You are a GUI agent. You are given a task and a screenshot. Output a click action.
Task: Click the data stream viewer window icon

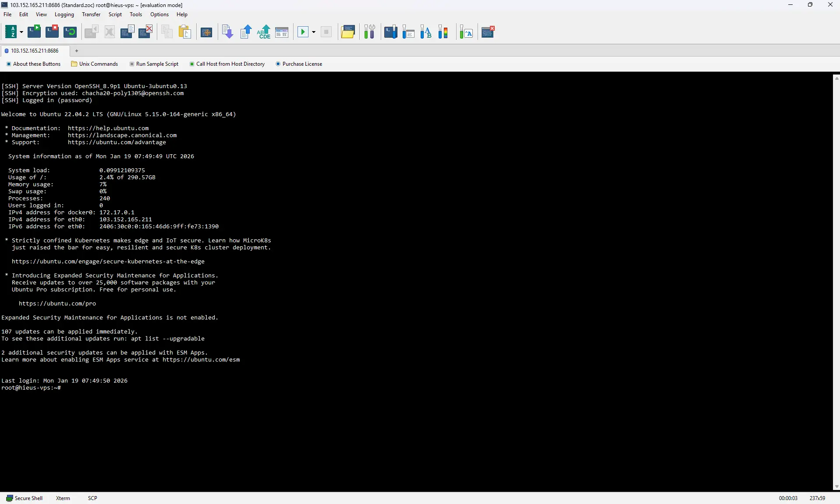click(x=282, y=32)
